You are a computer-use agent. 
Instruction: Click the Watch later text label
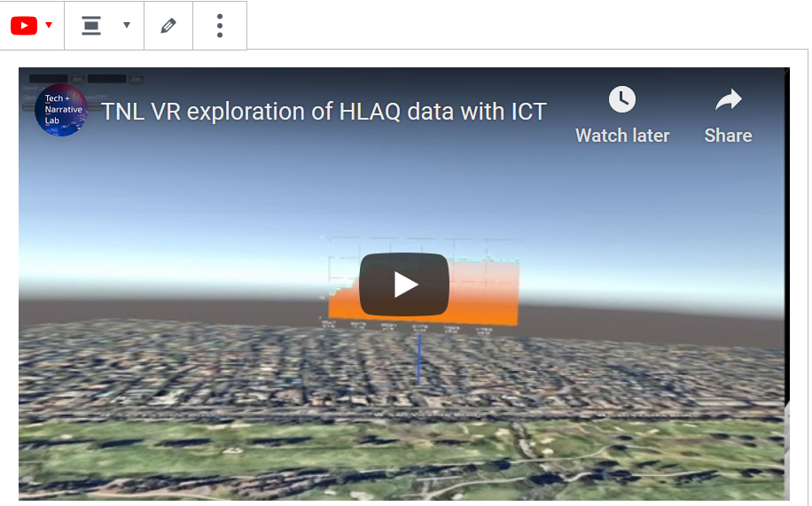click(622, 136)
